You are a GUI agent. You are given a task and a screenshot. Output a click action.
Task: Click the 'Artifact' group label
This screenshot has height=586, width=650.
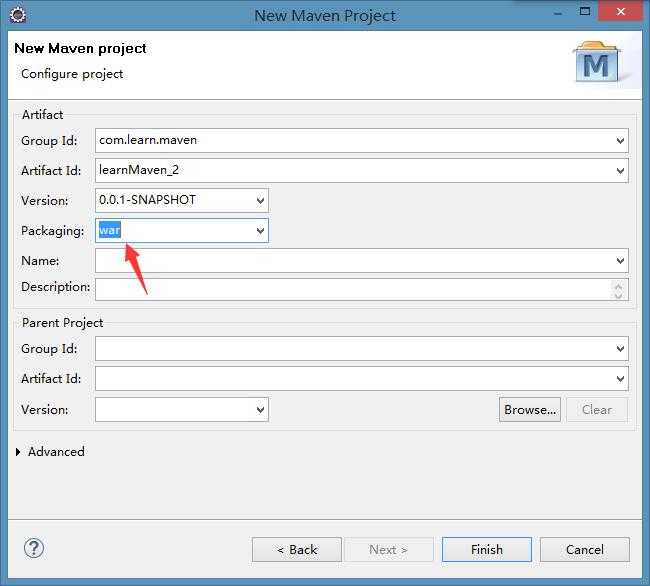pyautogui.click(x=42, y=115)
